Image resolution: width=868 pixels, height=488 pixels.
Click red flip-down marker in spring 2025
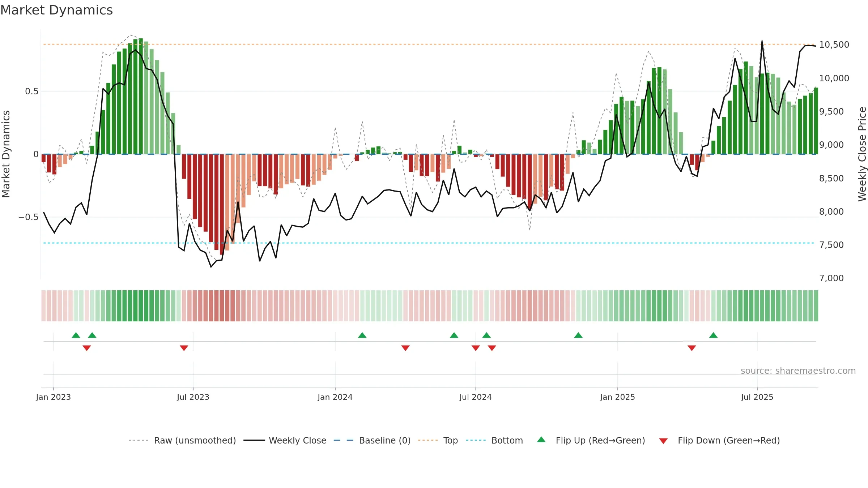[x=692, y=348]
